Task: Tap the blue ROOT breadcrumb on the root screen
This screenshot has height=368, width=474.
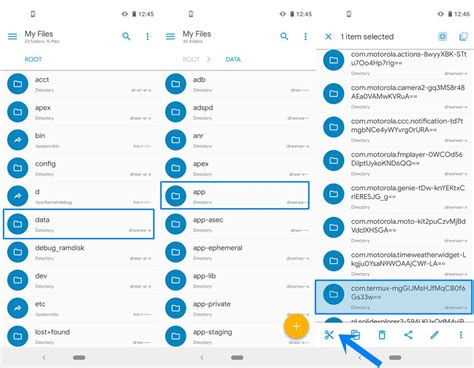Action: coord(33,59)
